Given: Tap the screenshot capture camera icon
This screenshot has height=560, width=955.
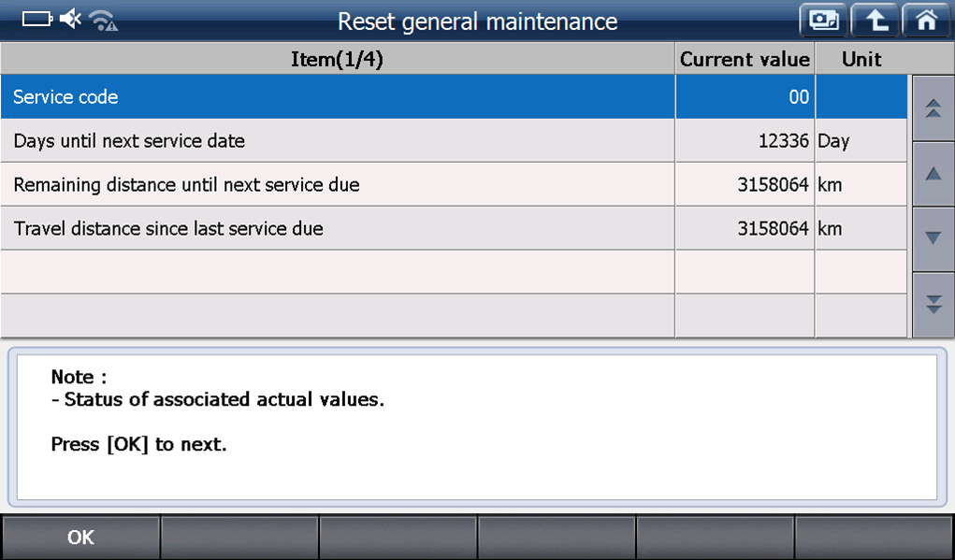Looking at the screenshot, I should [823, 20].
